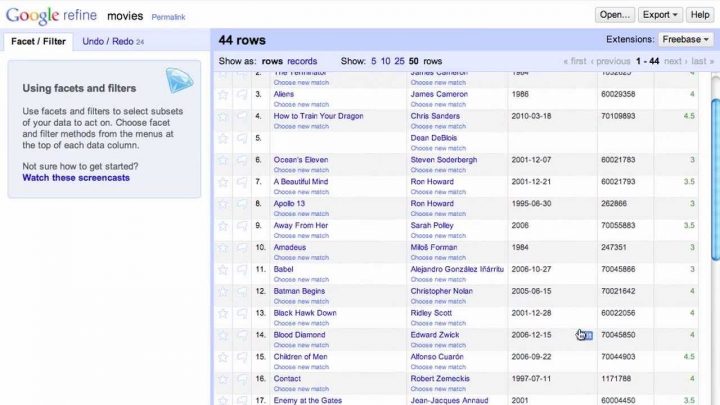Click the edit button in Blood Diamond row
Viewport: 720px width, 405px height.
coord(587,336)
